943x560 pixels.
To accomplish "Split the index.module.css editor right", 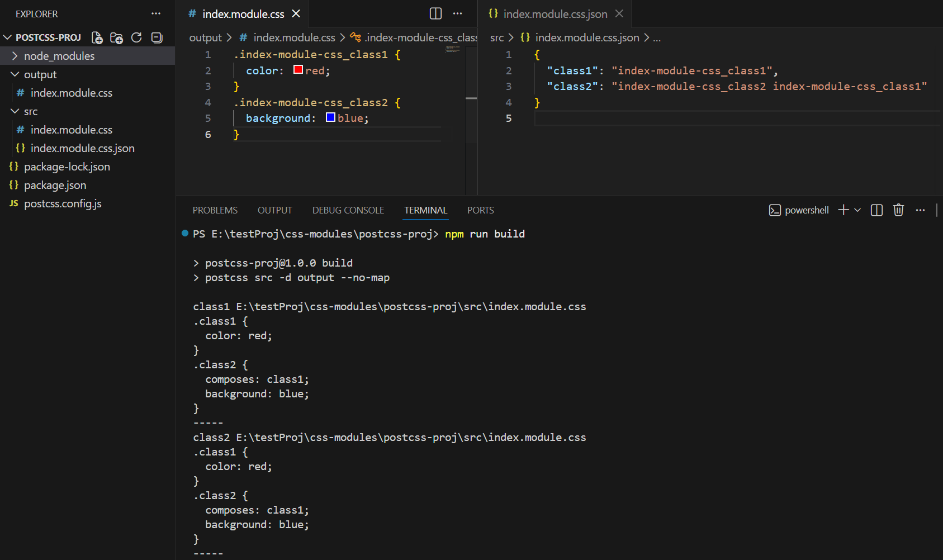I will pos(435,14).
